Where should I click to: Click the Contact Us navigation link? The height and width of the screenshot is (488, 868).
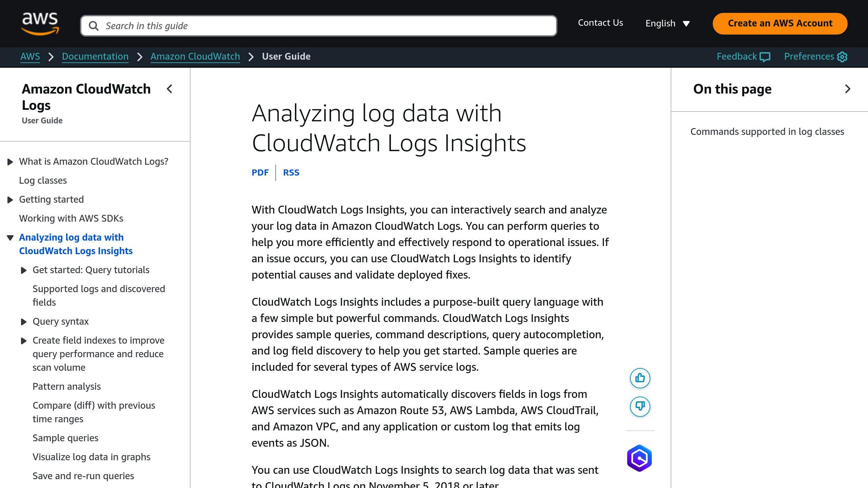tap(601, 23)
